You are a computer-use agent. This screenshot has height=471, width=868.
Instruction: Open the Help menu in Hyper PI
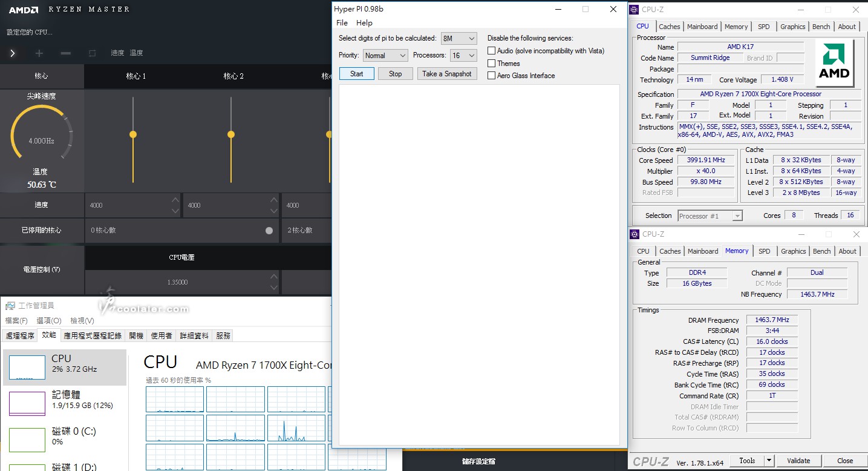[364, 23]
